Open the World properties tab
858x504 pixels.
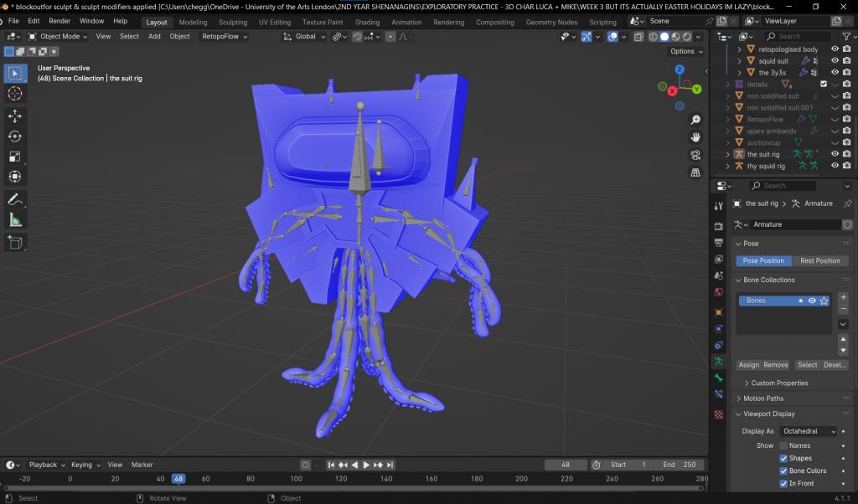[719, 292]
